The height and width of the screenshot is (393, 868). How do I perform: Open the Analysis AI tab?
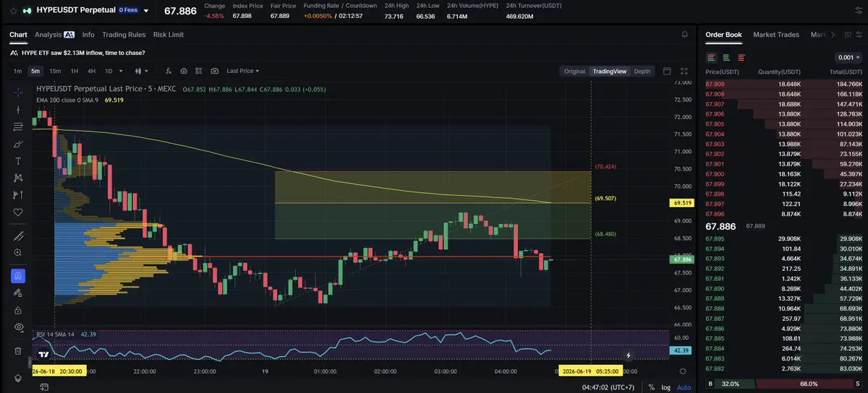[x=55, y=35]
